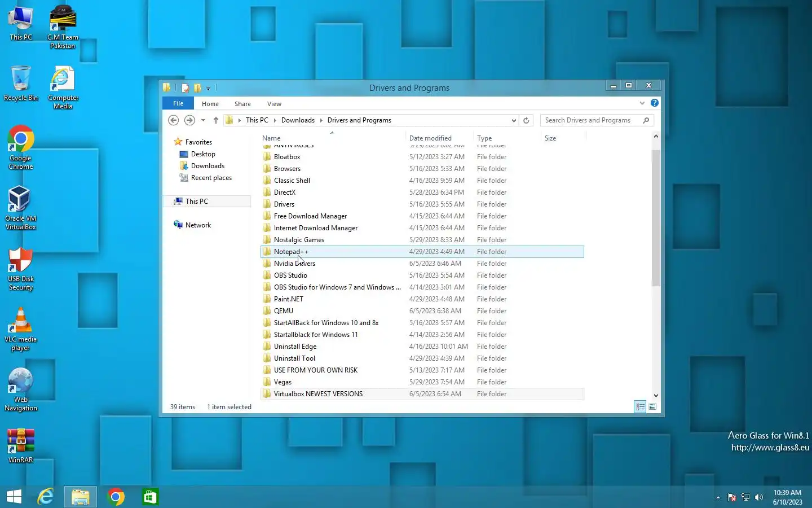Click the search magnifier icon in Explorer
The image size is (812, 508).
(x=646, y=120)
